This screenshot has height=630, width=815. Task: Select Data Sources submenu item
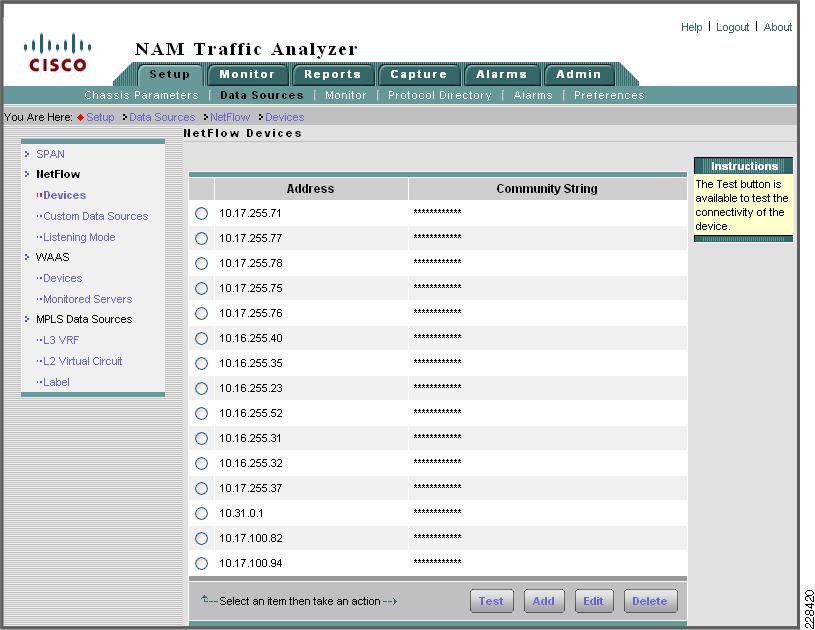pos(261,95)
